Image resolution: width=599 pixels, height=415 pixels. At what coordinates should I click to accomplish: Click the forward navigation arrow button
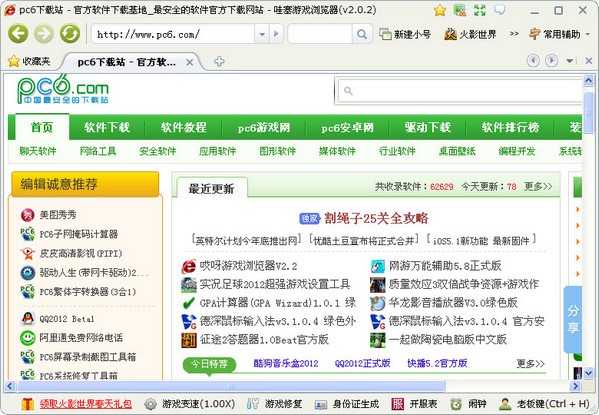[44, 34]
